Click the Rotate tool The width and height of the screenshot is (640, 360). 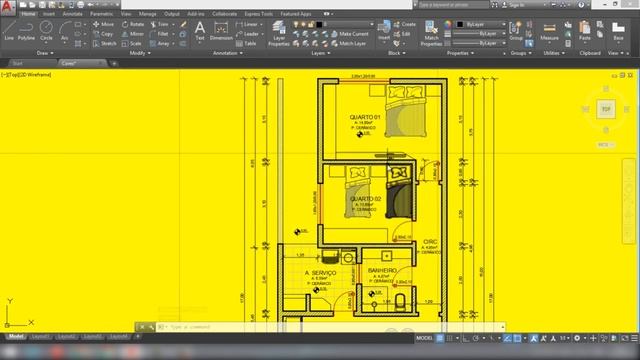(x=133, y=24)
